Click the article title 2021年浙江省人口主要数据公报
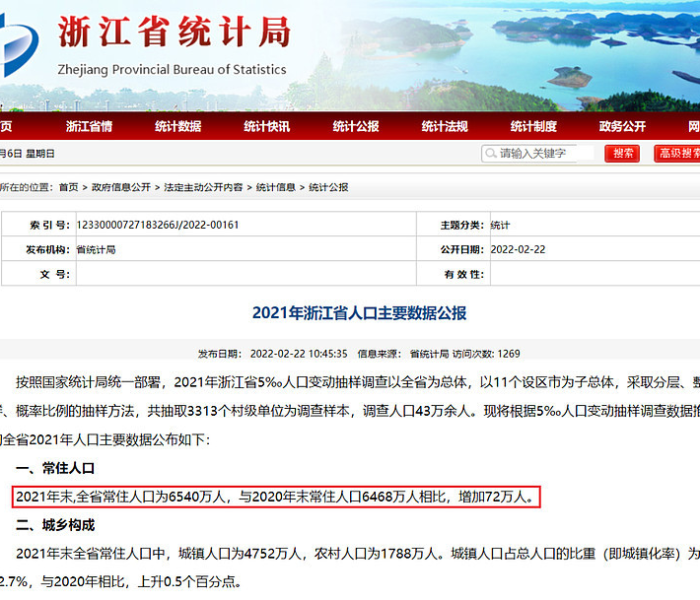The image size is (700, 600). (359, 313)
